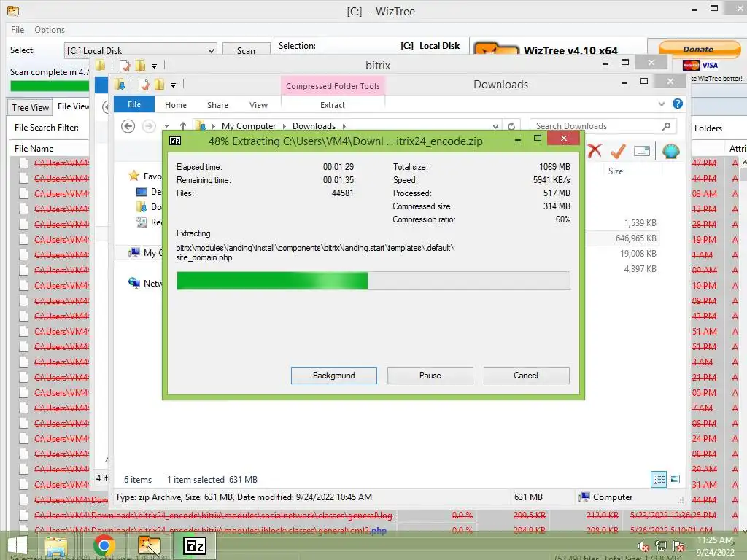Screen dimensions: 747x560
Task: Open Google Chrome from taskbar
Action: tap(104, 545)
